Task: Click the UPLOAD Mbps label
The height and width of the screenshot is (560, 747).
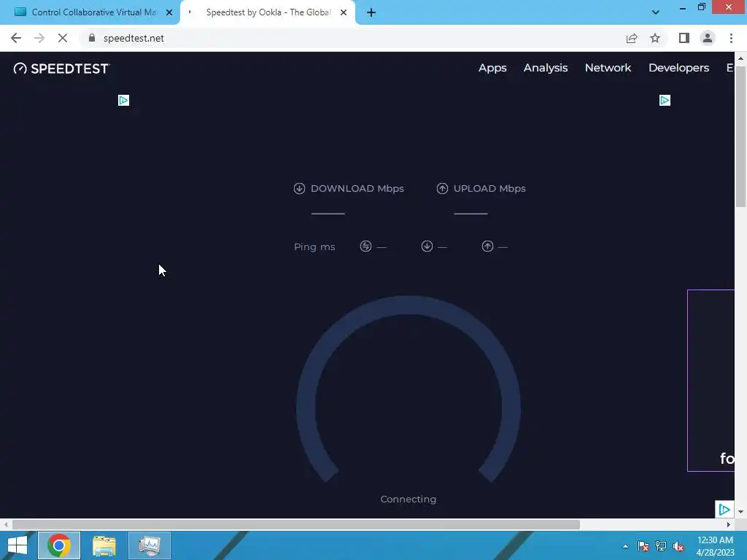Action: [489, 189]
